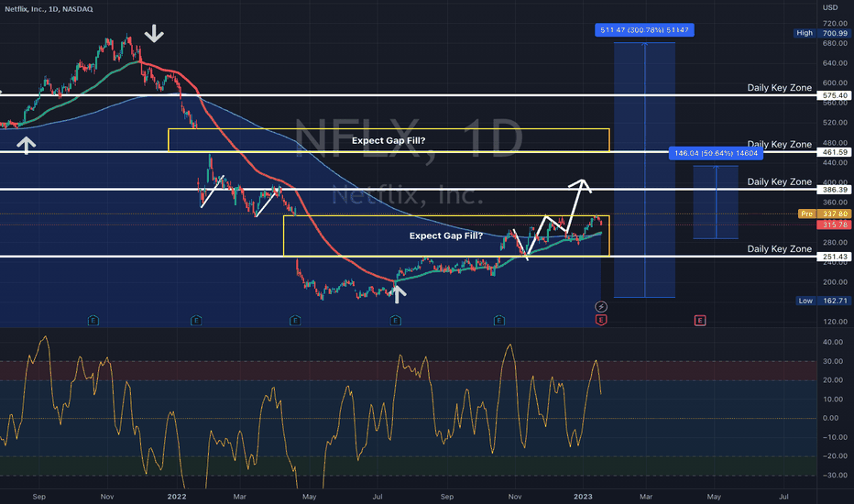Viewport: 854px width, 504px height.
Task: Select the High 700.99 price label
Action: (x=821, y=33)
